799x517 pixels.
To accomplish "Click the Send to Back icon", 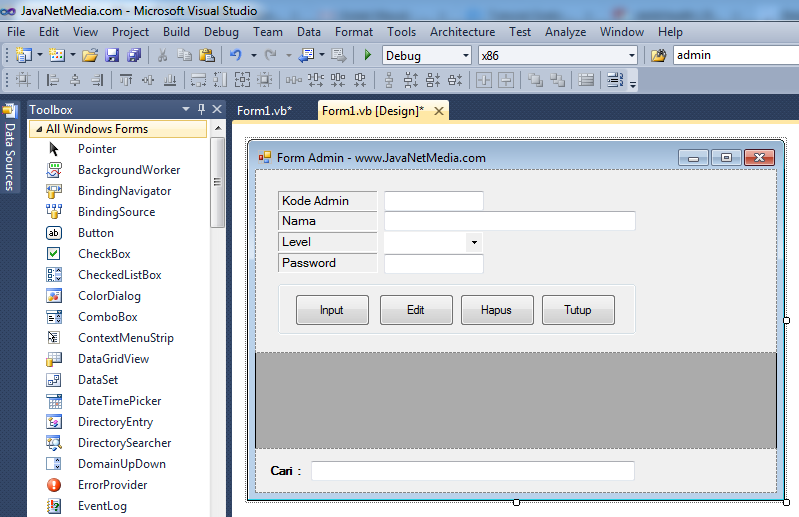I will pyautogui.click(x=557, y=80).
